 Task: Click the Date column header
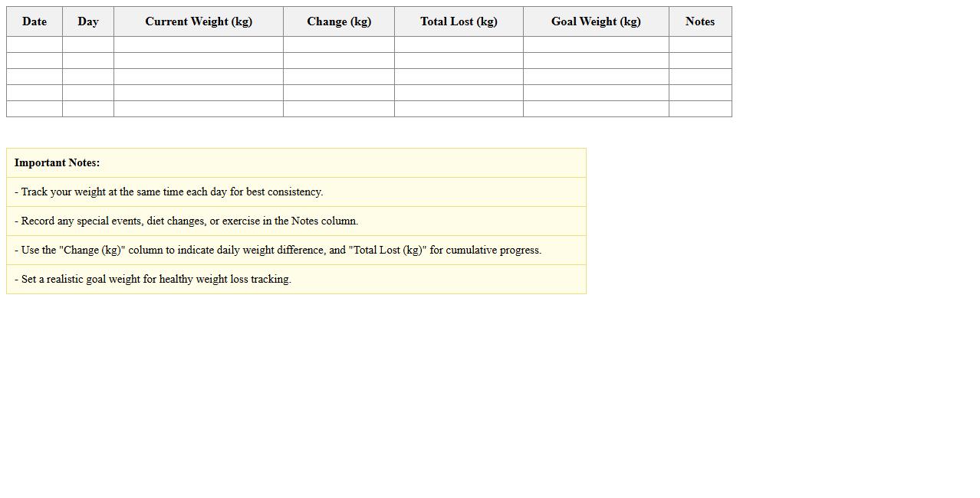point(35,21)
